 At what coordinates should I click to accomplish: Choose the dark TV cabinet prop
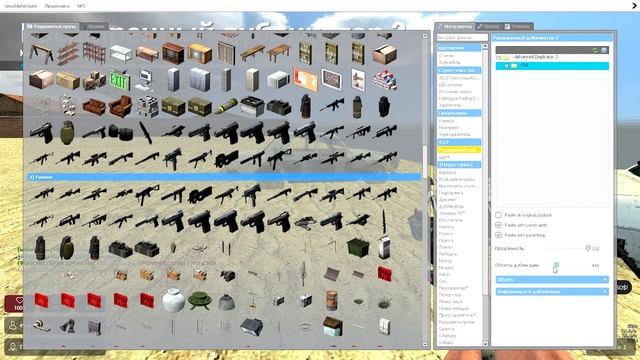(173, 53)
